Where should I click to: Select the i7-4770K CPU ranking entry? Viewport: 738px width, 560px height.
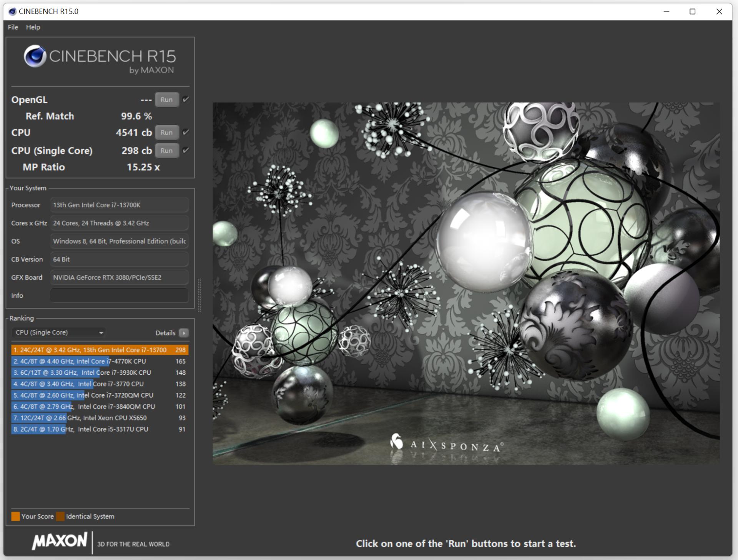(100, 361)
